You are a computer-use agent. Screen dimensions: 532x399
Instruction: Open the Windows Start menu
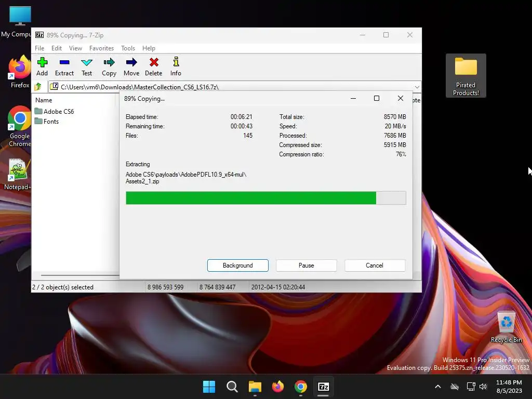(x=209, y=387)
